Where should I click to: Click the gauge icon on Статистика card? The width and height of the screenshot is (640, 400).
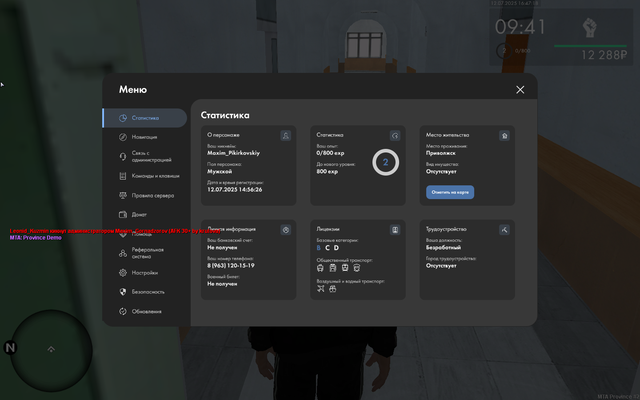pyautogui.click(x=395, y=136)
